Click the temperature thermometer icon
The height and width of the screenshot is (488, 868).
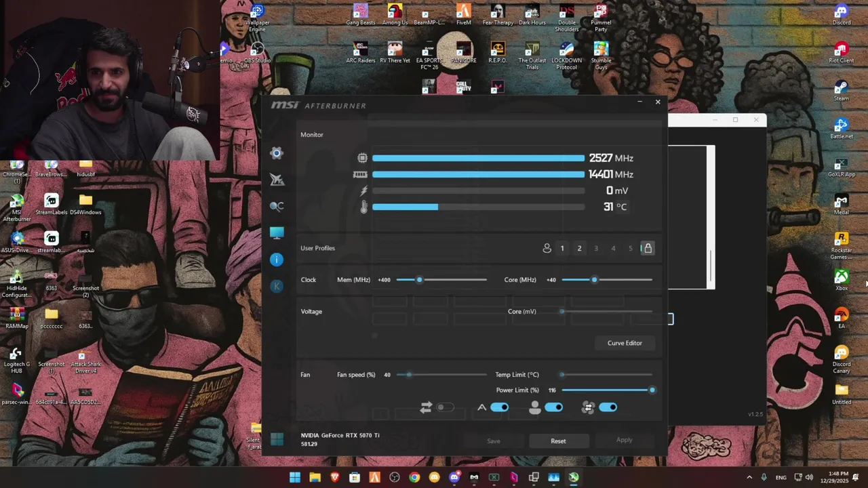pos(364,207)
